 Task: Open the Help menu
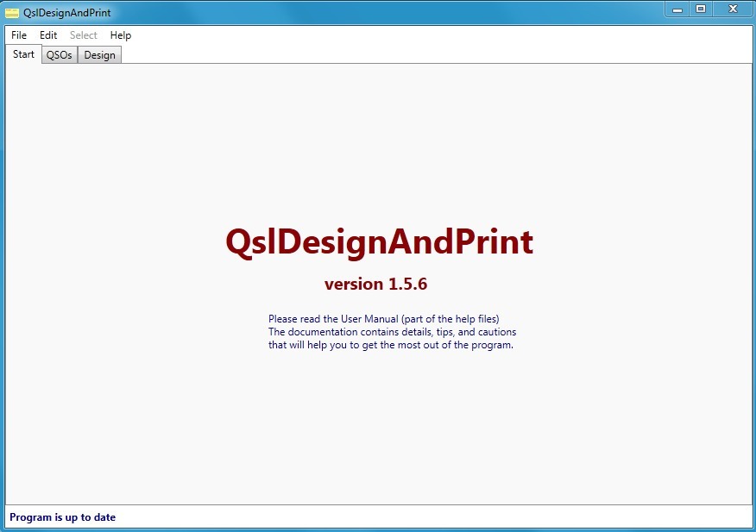pos(121,35)
